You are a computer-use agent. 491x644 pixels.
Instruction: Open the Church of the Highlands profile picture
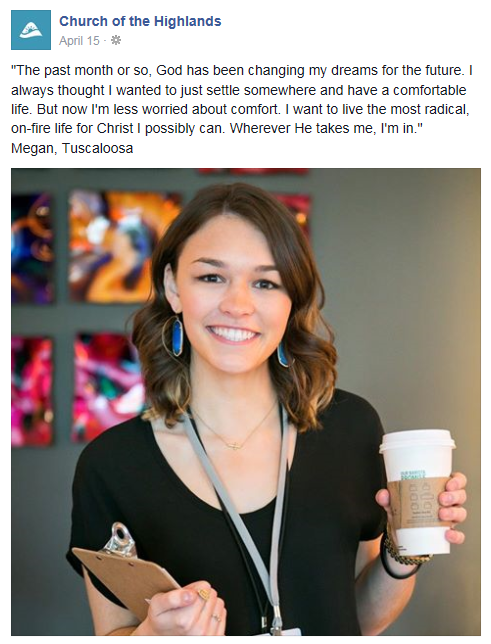[31, 30]
